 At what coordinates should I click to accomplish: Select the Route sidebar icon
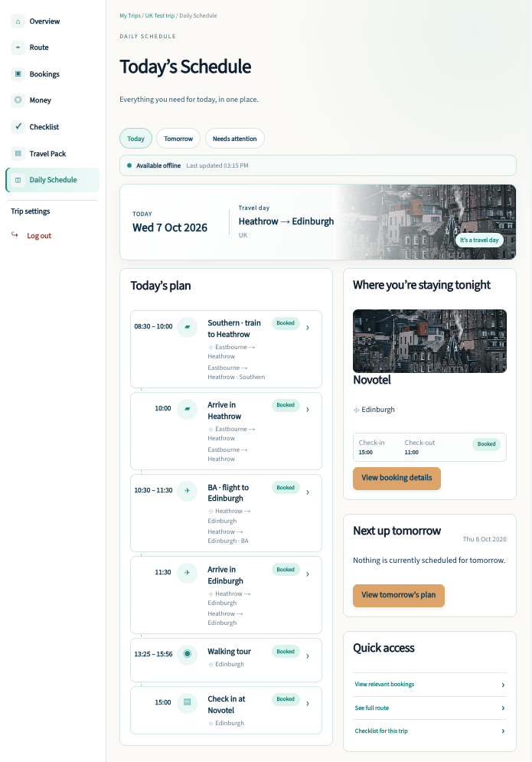pyautogui.click(x=18, y=47)
